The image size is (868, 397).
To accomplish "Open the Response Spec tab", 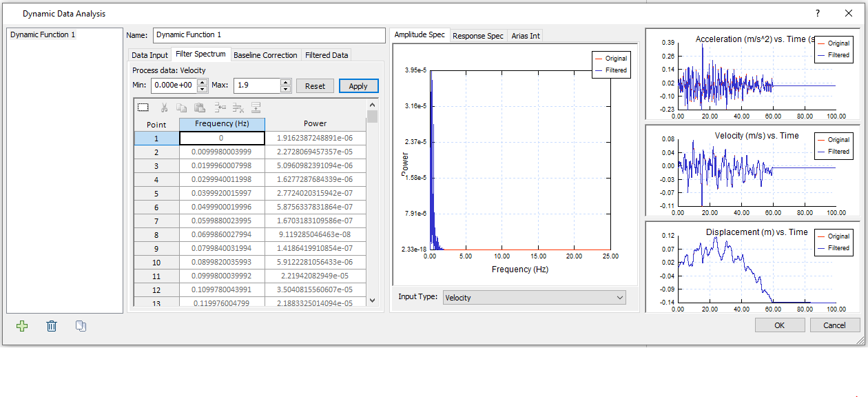I will [x=477, y=36].
